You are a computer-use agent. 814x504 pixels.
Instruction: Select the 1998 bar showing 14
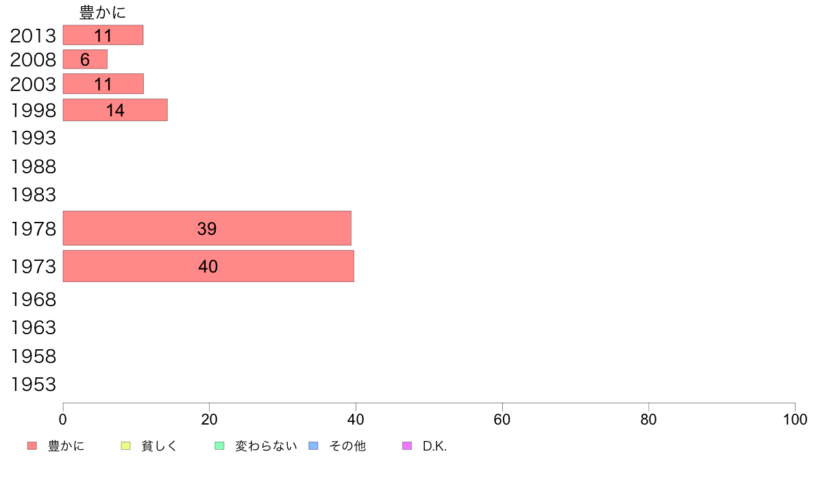click(115, 110)
